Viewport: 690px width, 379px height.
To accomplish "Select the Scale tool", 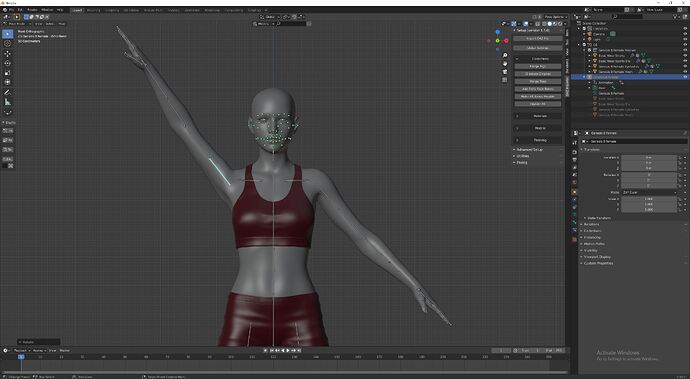I will (7, 73).
